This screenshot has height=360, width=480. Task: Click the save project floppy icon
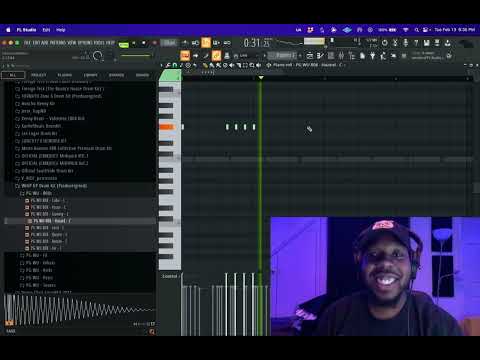(426, 43)
